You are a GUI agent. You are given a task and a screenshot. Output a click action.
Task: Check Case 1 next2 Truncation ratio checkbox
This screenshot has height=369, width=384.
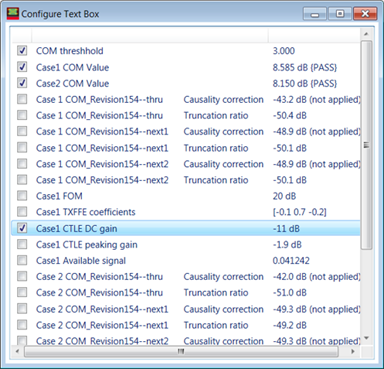coord(22,180)
